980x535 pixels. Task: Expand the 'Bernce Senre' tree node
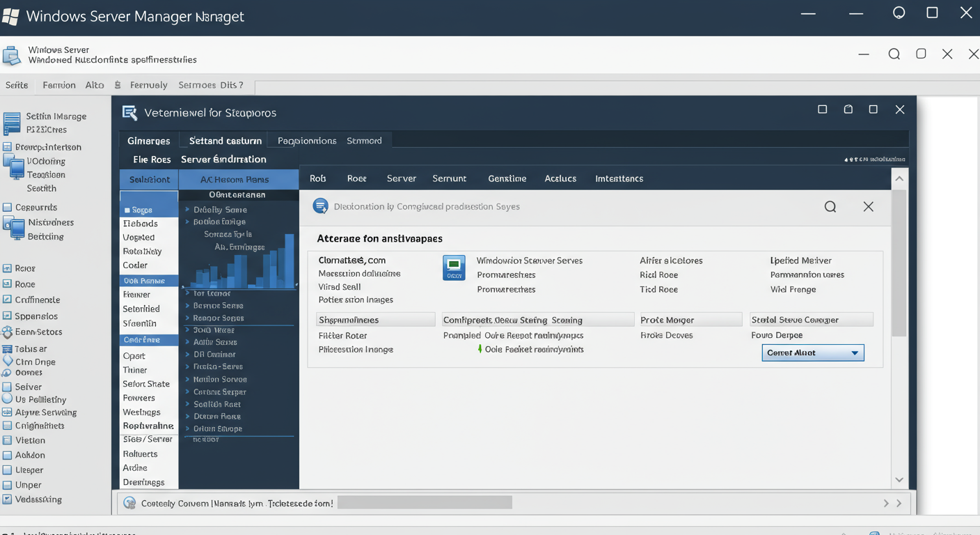pyautogui.click(x=188, y=306)
